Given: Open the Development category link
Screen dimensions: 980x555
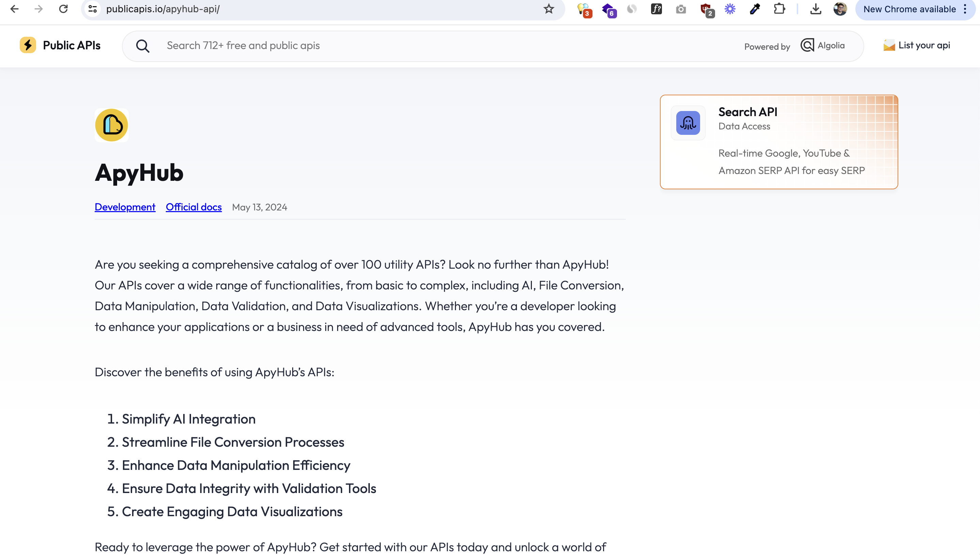Looking at the screenshot, I should (125, 207).
